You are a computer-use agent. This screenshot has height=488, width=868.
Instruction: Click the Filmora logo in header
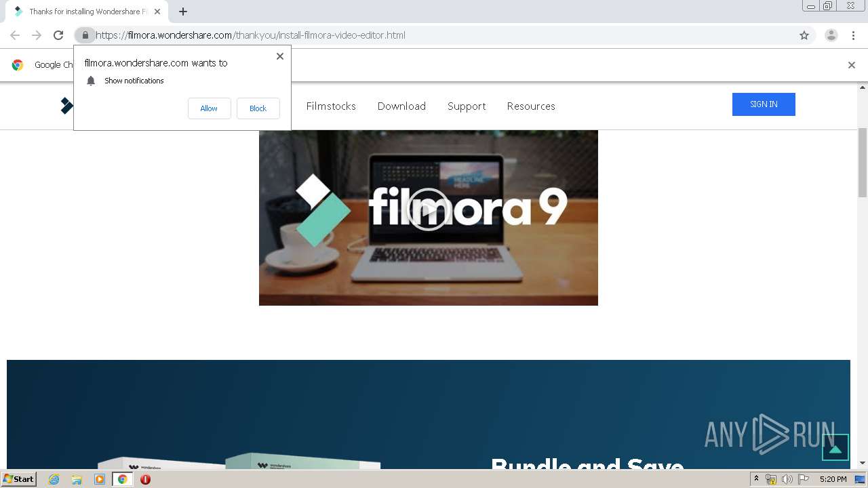pyautogui.click(x=66, y=106)
